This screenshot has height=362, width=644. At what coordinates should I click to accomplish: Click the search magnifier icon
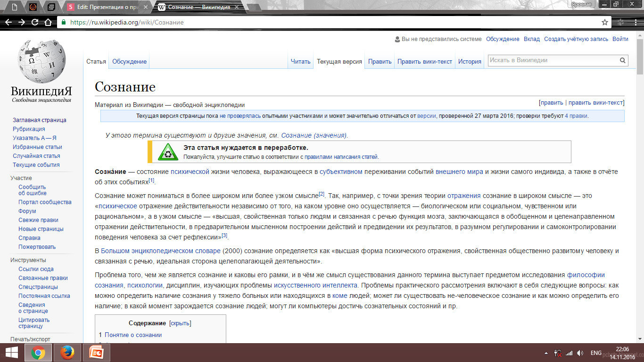(622, 60)
